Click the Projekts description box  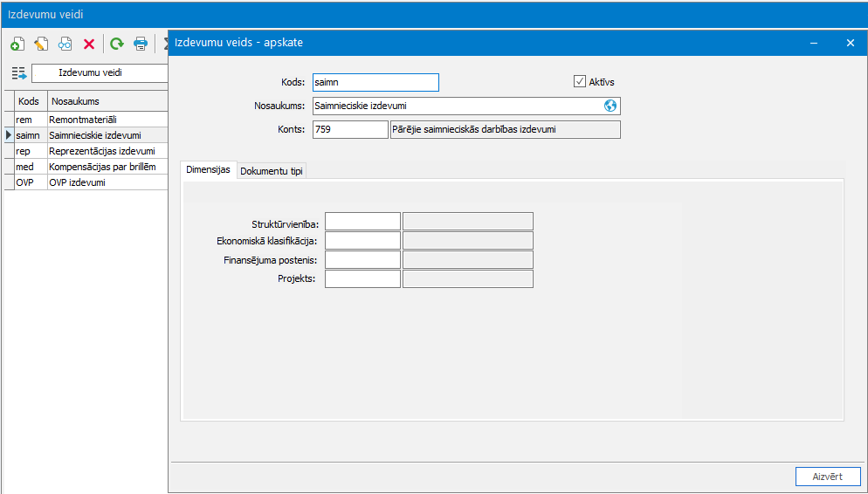468,278
